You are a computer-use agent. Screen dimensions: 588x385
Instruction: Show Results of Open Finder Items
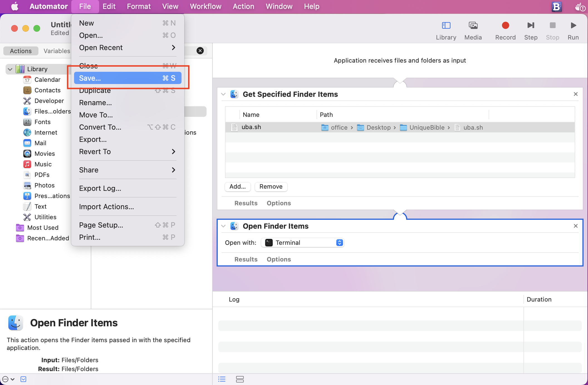pyautogui.click(x=246, y=259)
